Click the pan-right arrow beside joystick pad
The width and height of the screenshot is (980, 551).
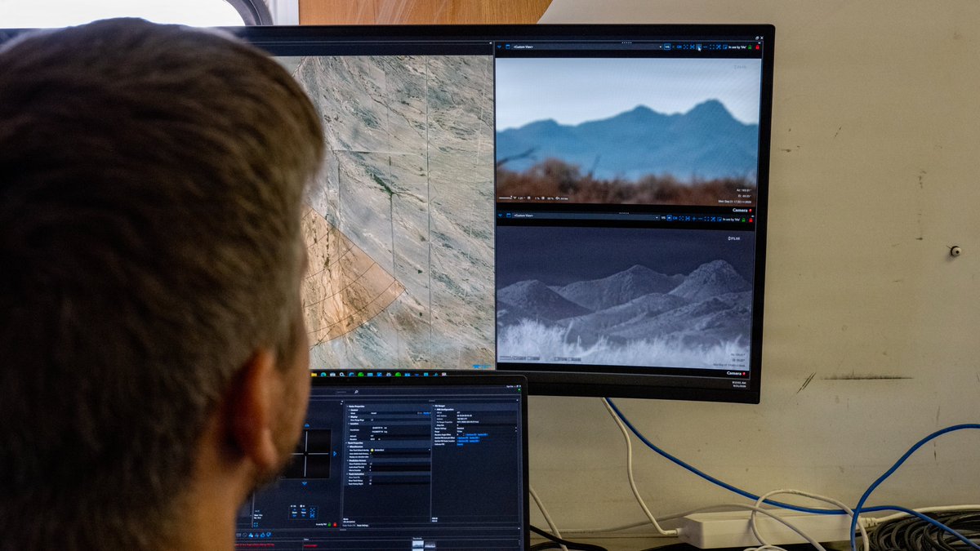[335, 454]
